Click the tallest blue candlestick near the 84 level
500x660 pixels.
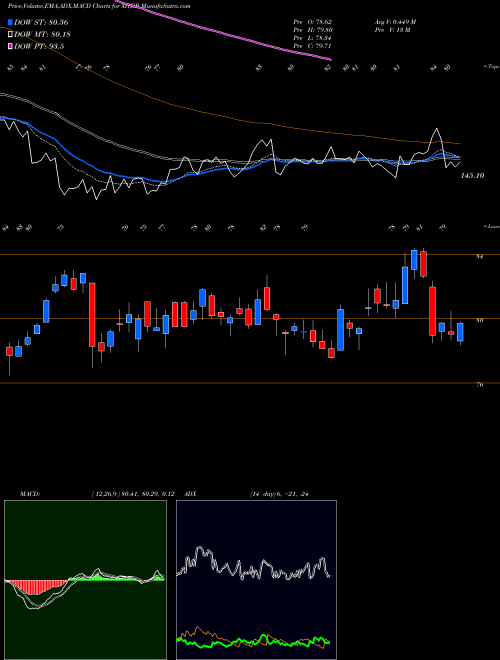pos(405,285)
